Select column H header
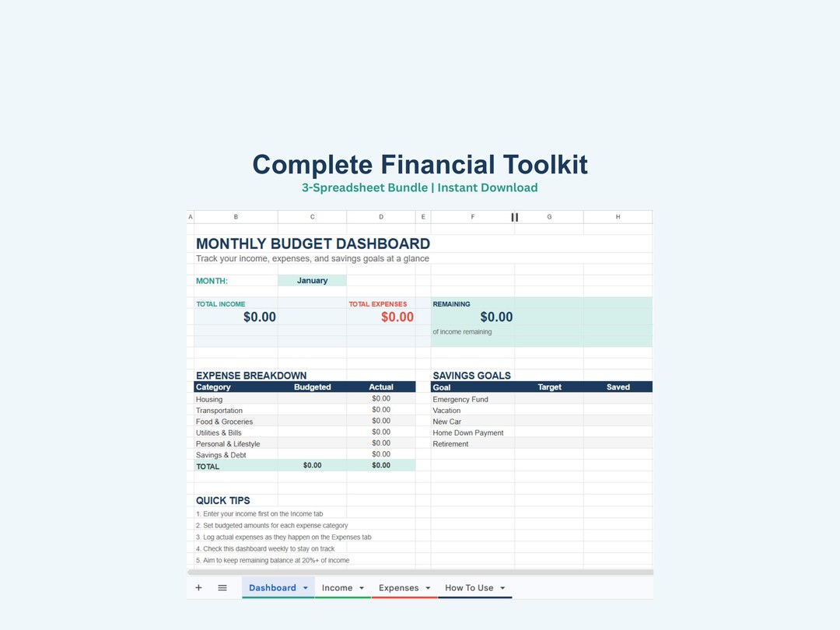The image size is (840, 630). point(618,217)
